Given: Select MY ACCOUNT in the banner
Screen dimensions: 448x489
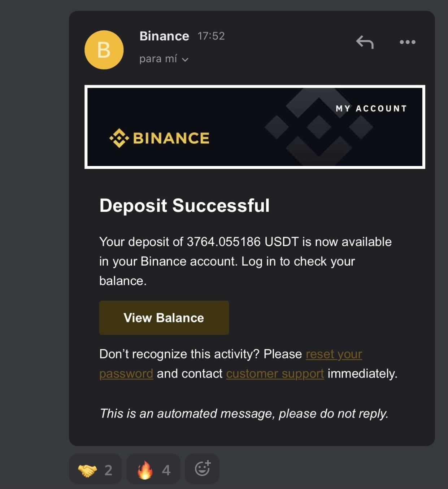Looking at the screenshot, I should (371, 109).
